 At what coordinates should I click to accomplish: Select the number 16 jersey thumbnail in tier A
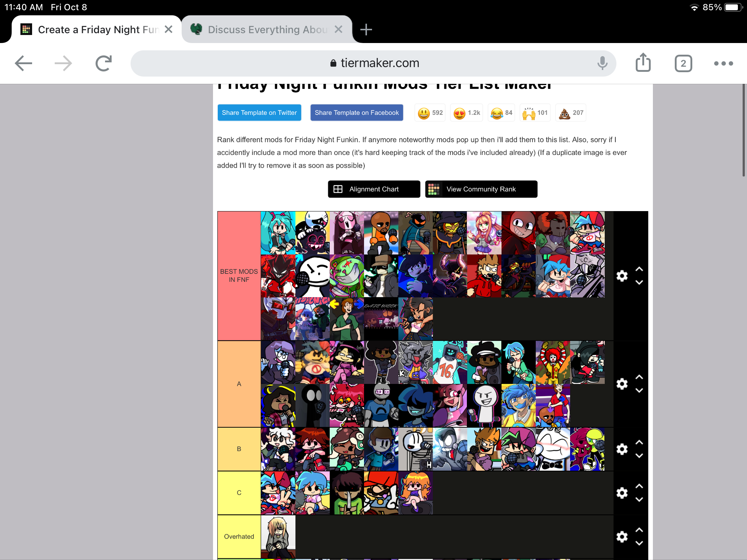click(450, 362)
